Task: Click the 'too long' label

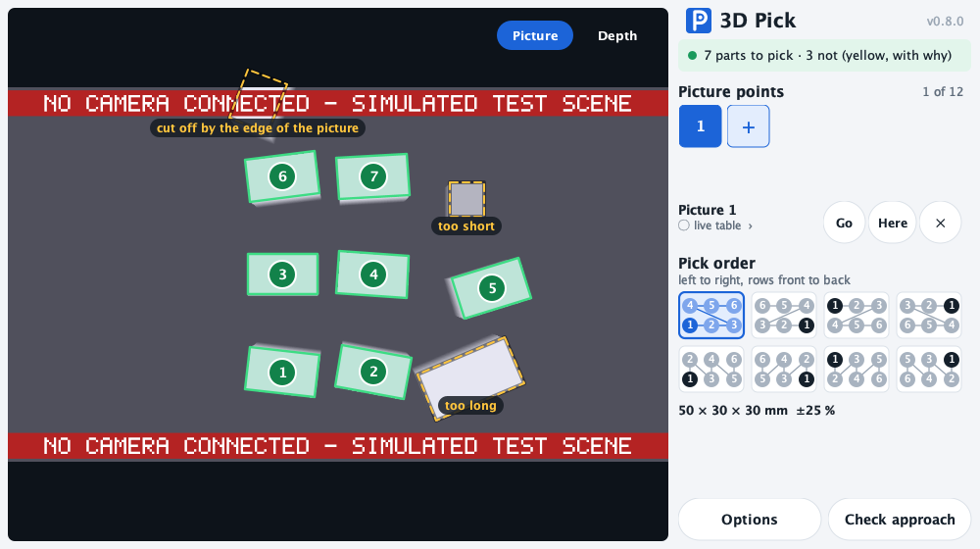Action: coord(470,405)
